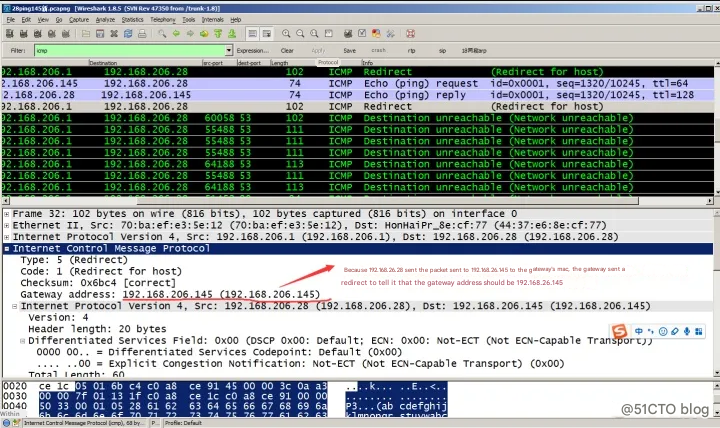Click Profile: Default in status bar

coord(183,423)
